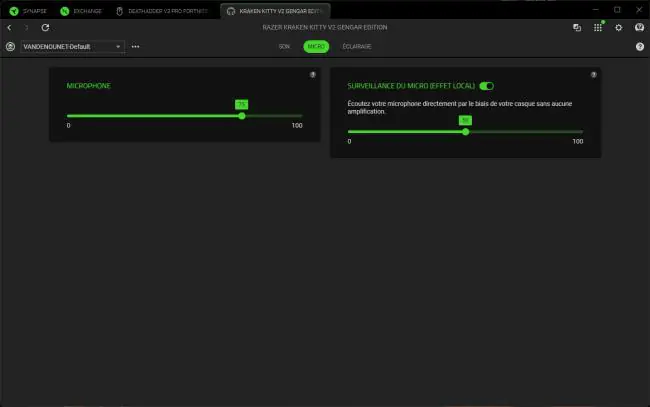Open the user account avatar icon
Viewport: 650px width, 407px height.
pyautogui.click(x=639, y=27)
